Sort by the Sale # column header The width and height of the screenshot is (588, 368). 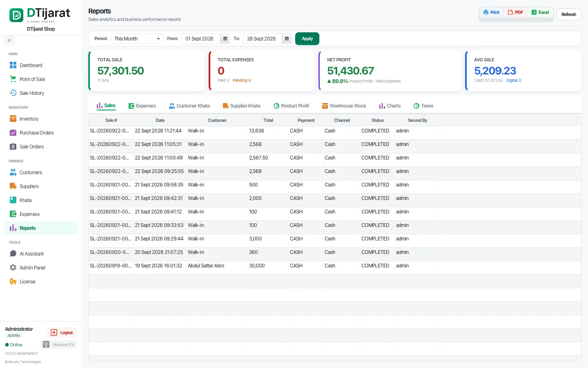(x=111, y=121)
